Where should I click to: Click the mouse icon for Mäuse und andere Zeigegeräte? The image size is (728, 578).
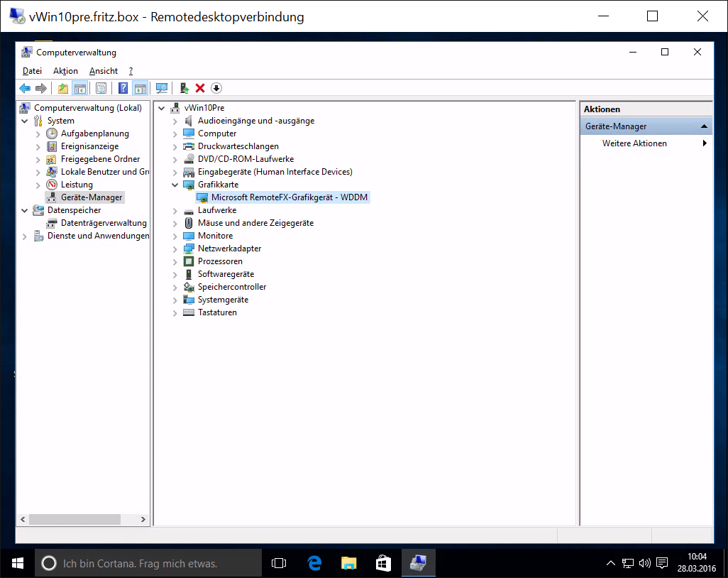click(x=189, y=223)
